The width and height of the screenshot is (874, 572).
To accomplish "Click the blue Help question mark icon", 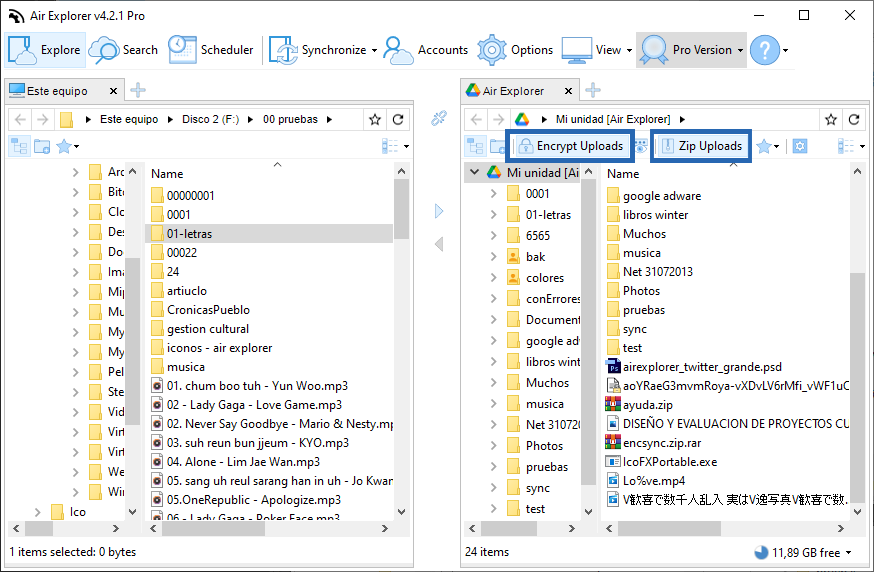I will click(765, 50).
